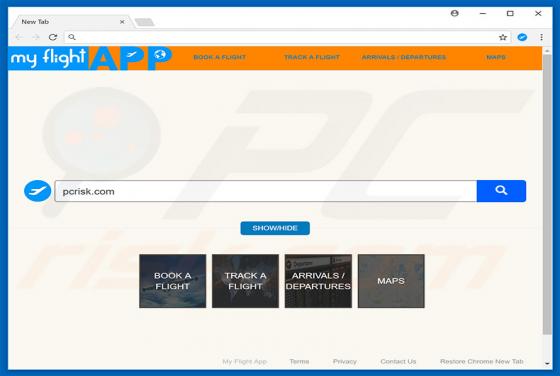560x376 pixels.
Task: Select BOOK A FLIGHT in the orange menu
Action: pos(220,57)
